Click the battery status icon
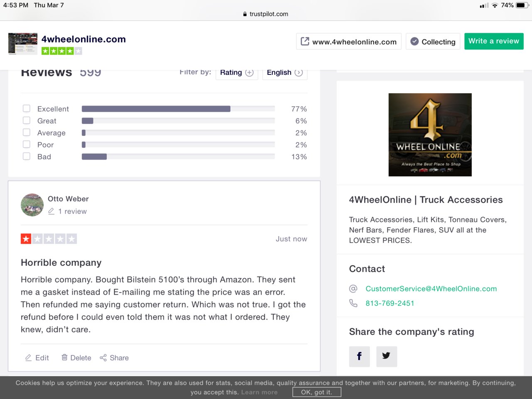The image size is (532, 399). coord(522,5)
